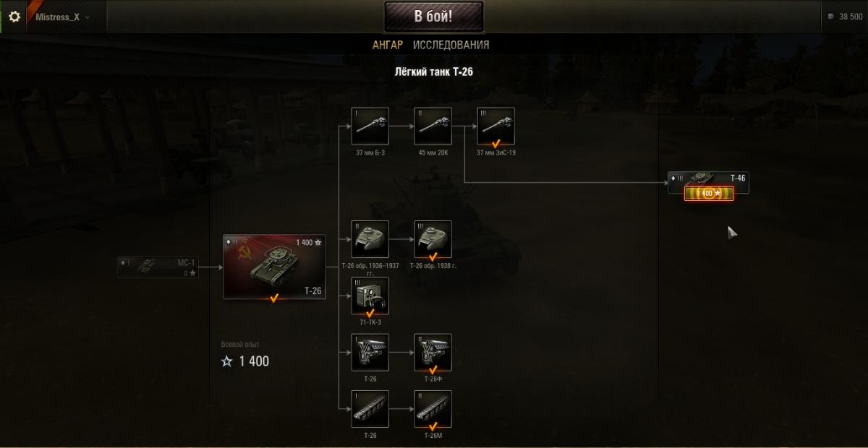Click the 38 500 credits balance

[846, 17]
